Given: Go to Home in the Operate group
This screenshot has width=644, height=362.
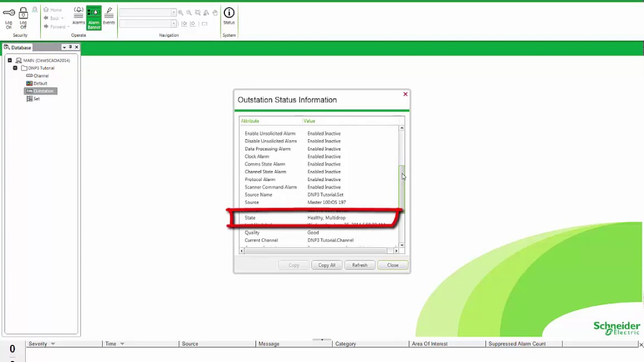Looking at the screenshot, I should coord(52,10).
